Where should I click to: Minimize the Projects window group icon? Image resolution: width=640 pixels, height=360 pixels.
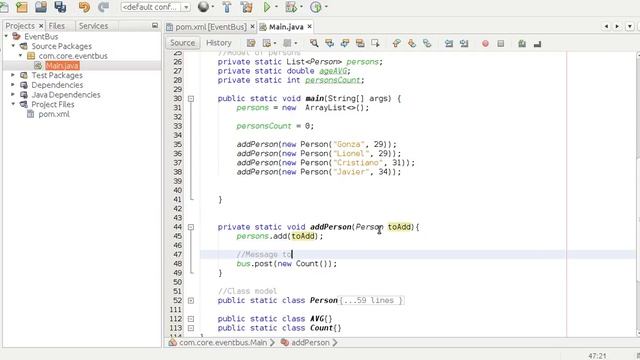[155, 25]
